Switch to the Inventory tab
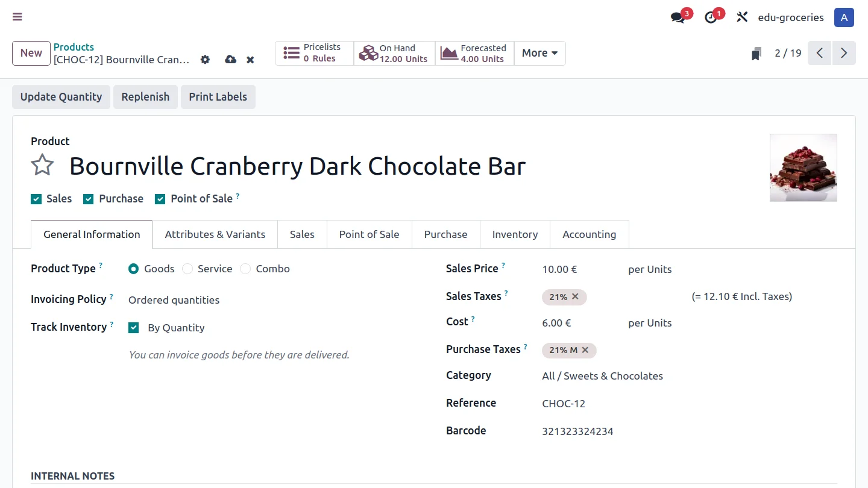 (x=515, y=234)
